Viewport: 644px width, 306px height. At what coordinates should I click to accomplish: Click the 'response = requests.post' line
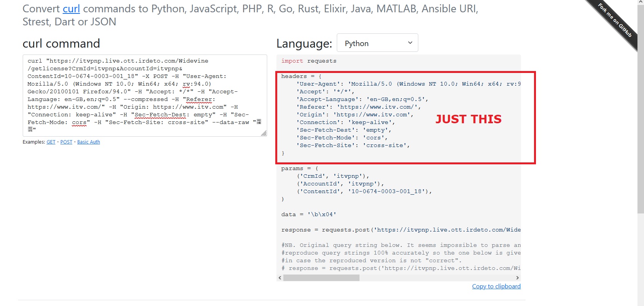[x=401, y=230]
